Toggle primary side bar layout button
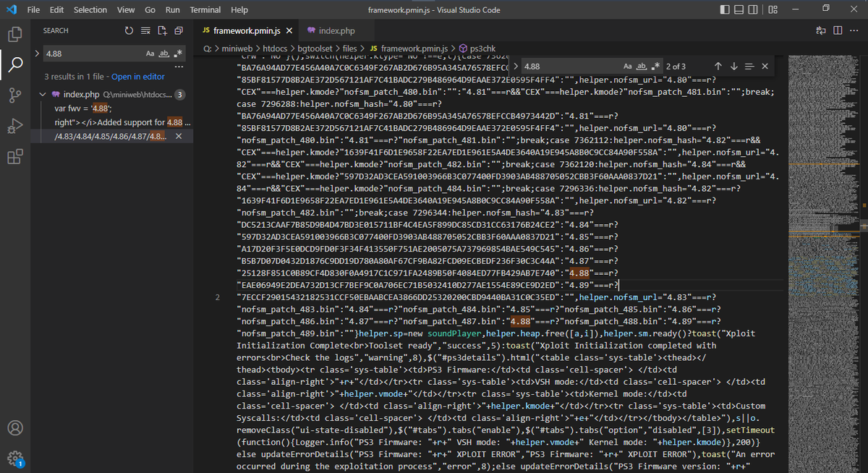This screenshot has height=473, width=868. 726,10
